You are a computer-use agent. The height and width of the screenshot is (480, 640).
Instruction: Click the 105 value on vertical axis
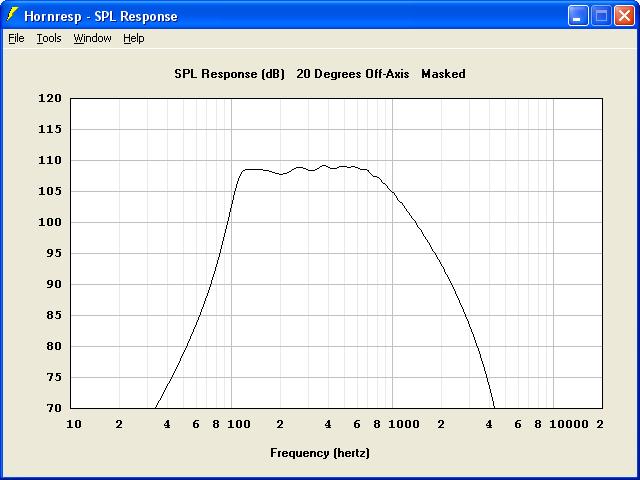click(x=50, y=191)
